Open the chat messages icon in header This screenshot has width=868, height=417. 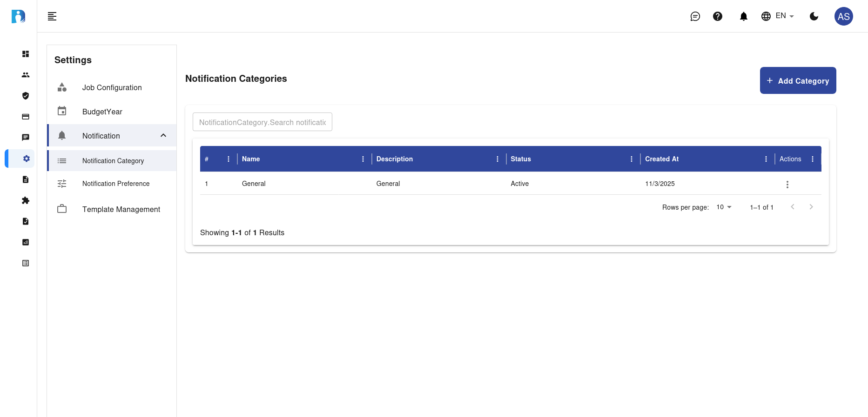click(695, 17)
